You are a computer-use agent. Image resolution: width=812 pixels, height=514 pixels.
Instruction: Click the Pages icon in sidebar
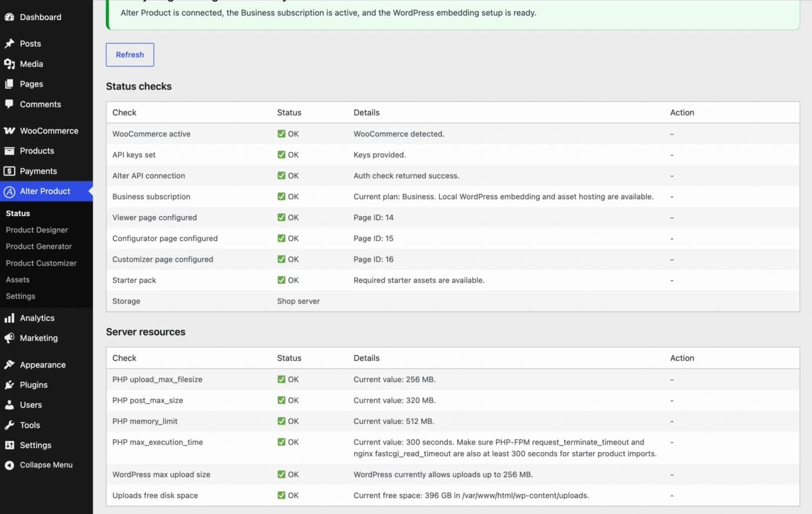click(9, 84)
